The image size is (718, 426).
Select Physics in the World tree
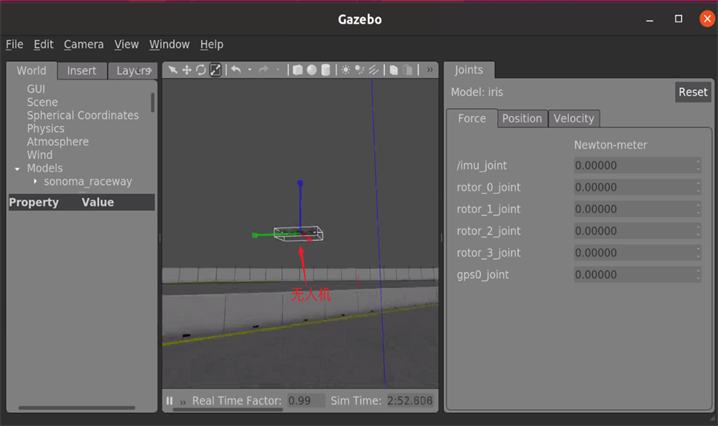tap(45, 129)
